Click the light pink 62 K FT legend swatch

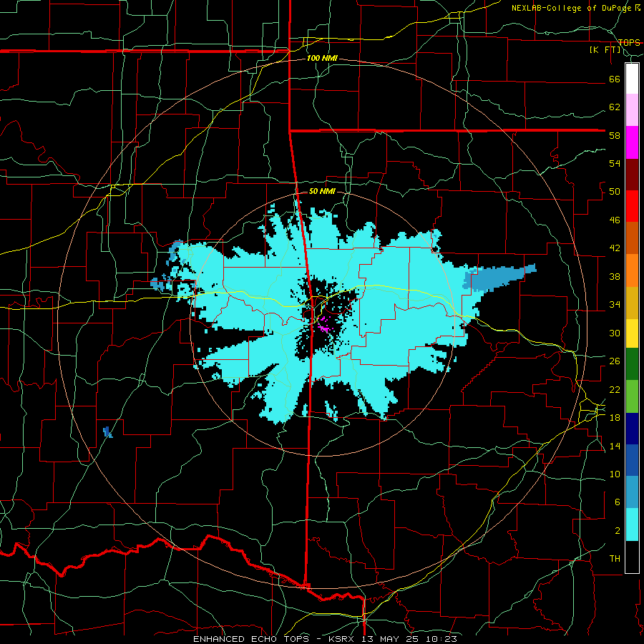point(632,109)
